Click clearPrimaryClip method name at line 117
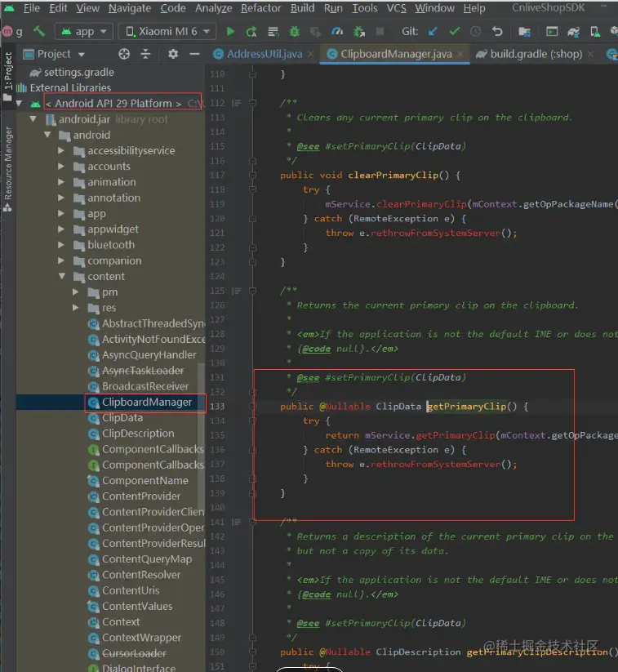618x672 pixels. click(393, 176)
